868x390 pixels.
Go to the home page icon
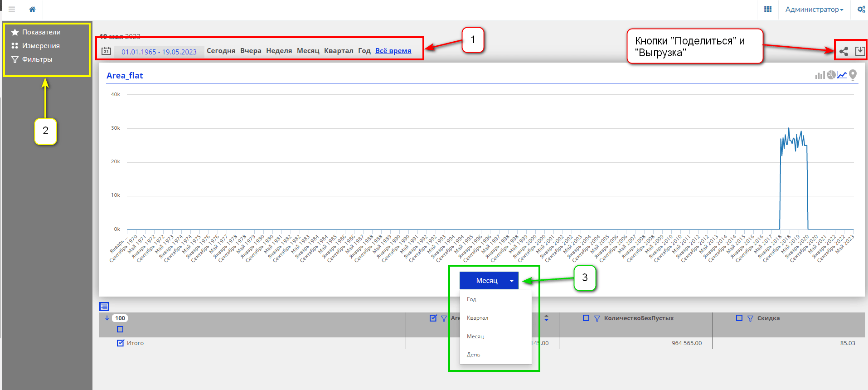click(32, 9)
